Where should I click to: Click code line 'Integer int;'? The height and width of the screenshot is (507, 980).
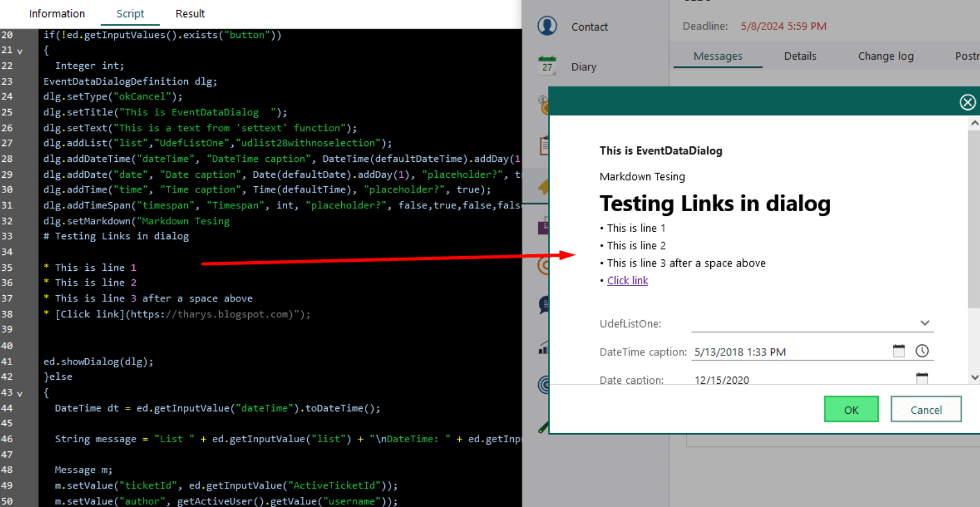tap(89, 65)
